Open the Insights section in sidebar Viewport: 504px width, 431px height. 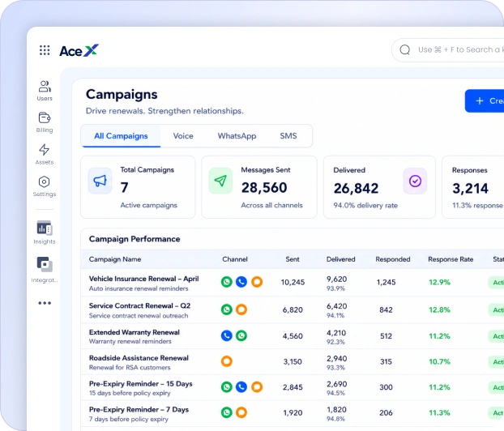click(x=45, y=233)
